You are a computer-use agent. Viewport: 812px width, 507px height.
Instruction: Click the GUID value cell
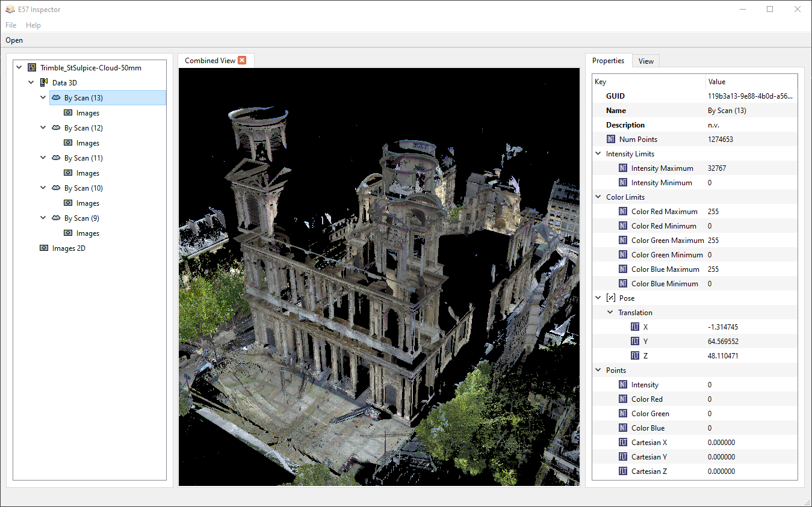click(x=750, y=96)
